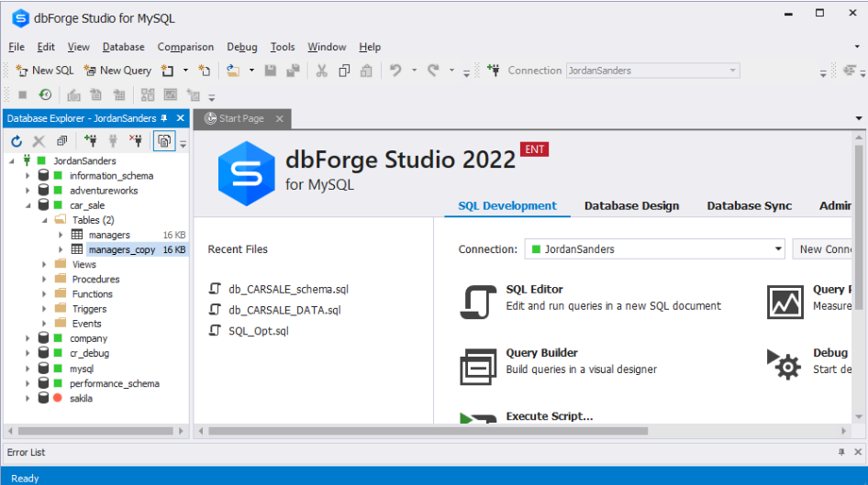The image size is (868, 485).
Task: Select the SQL Development tab
Action: [507, 205]
